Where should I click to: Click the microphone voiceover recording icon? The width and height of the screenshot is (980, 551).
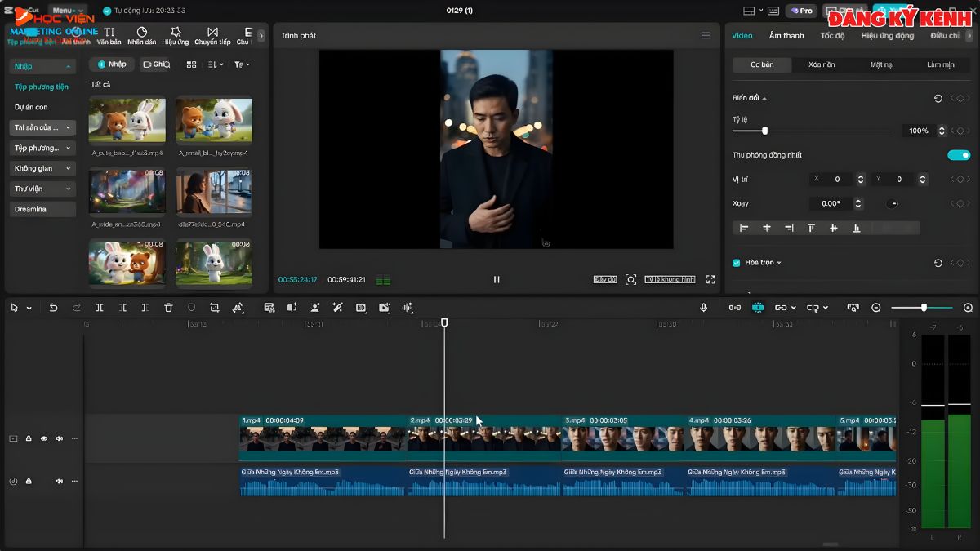pyautogui.click(x=704, y=308)
